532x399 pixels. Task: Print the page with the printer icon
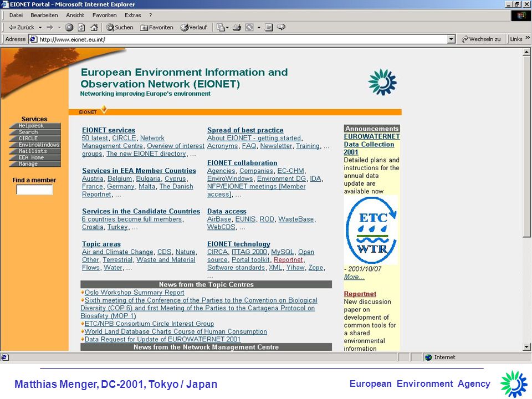[237, 28]
